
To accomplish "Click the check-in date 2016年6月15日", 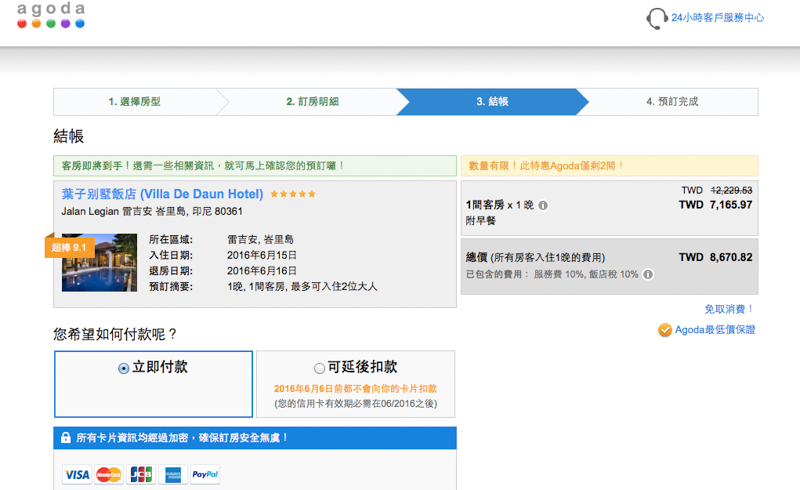I will point(262,255).
